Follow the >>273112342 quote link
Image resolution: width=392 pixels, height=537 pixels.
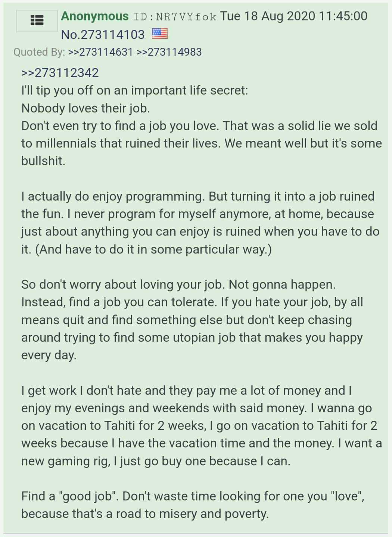(60, 72)
